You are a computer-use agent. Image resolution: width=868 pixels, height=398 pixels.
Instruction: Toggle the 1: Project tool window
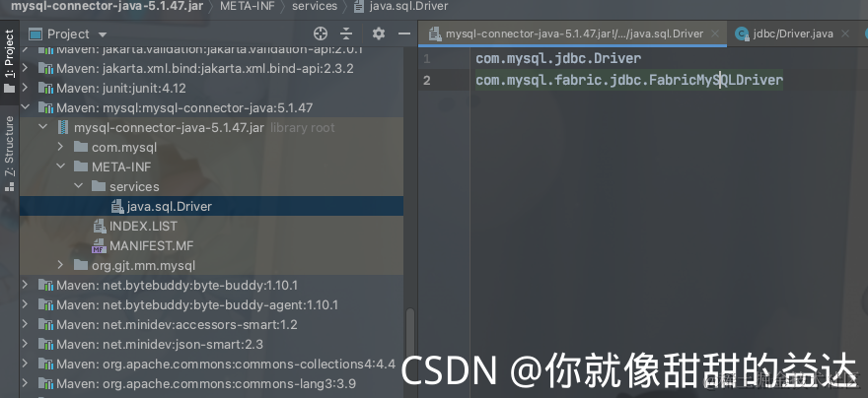[10, 62]
